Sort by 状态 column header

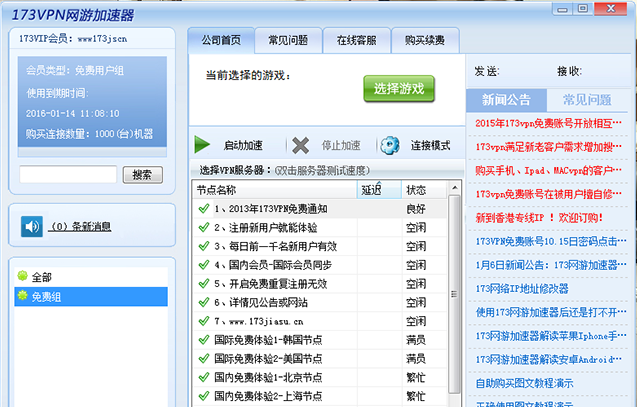click(x=424, y=190)
